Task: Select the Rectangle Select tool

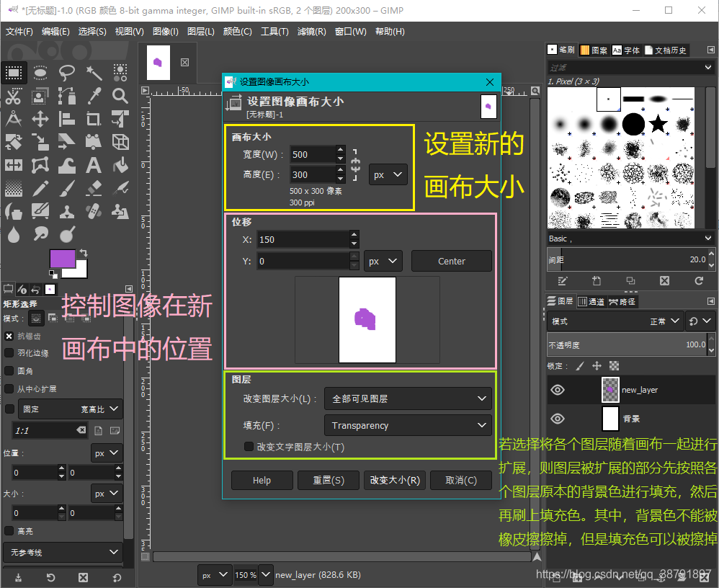Action: (x=13, y=73)
